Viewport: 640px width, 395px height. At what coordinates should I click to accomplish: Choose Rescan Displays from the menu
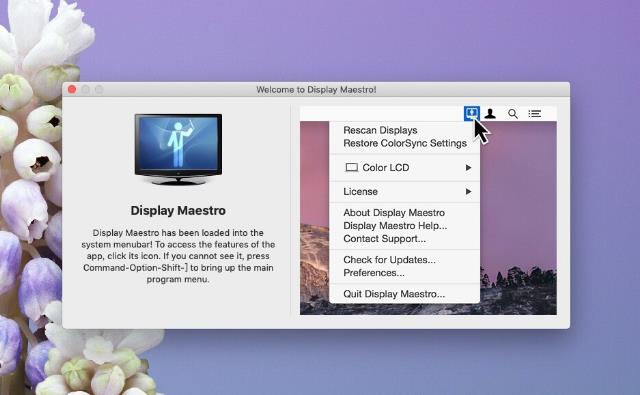404,130
